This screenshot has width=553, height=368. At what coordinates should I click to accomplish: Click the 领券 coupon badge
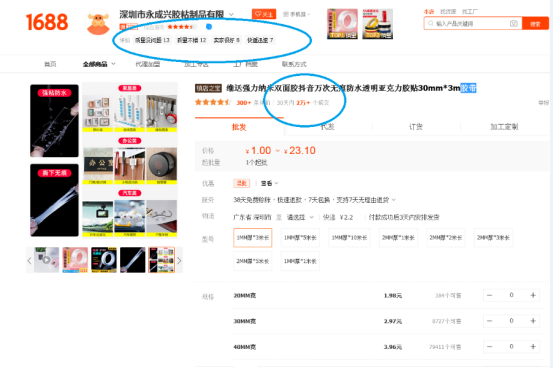tap(242, 183)
